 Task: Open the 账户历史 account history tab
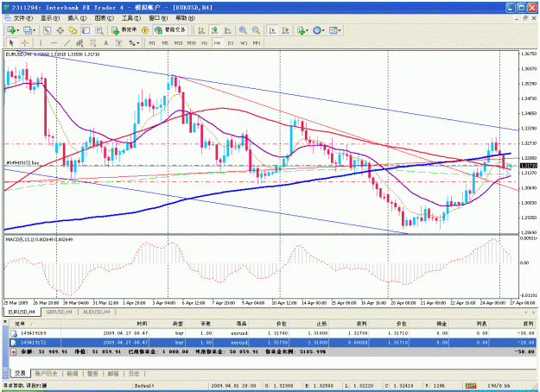[x=46, y=373]
